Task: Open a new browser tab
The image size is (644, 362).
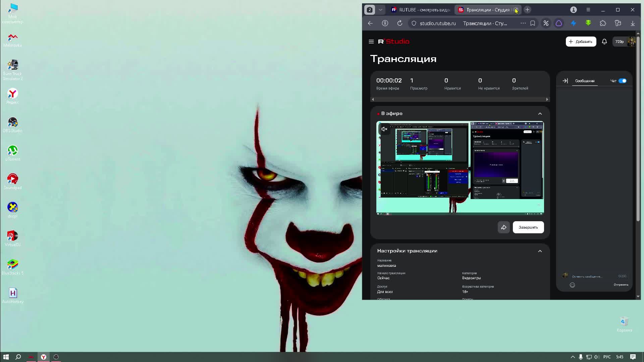Action: 527,10
